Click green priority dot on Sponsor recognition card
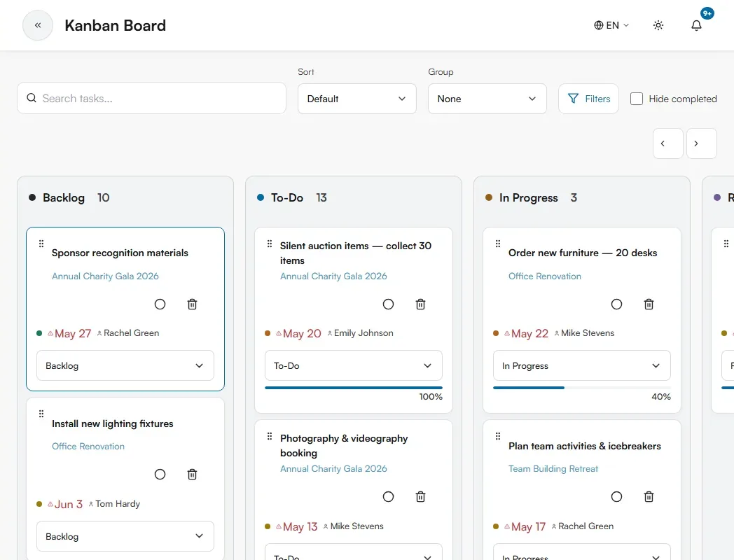The height and width of the screenshot is (560, 734). (39, 333)
